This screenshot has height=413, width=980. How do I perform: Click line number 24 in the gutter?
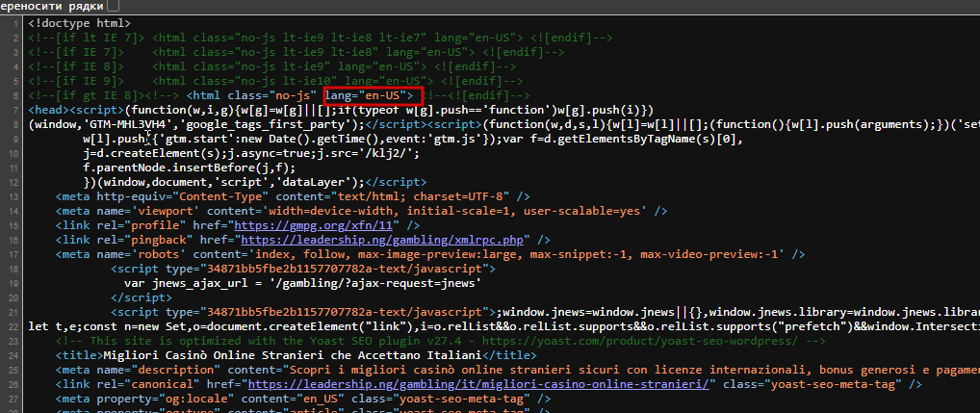(14, 355)
